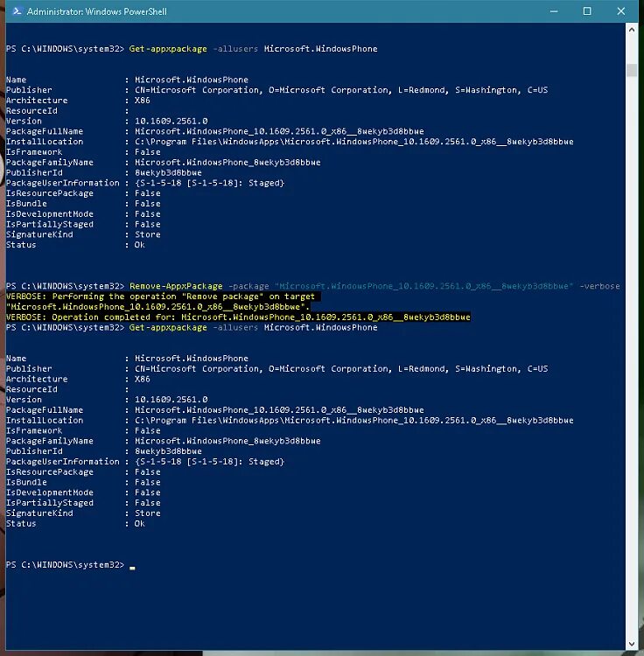The width and height of the screenshot is (644, 656).
Task: Click the second 'IsPartiallyStaged' False value
Action: (x=147, y=503)
